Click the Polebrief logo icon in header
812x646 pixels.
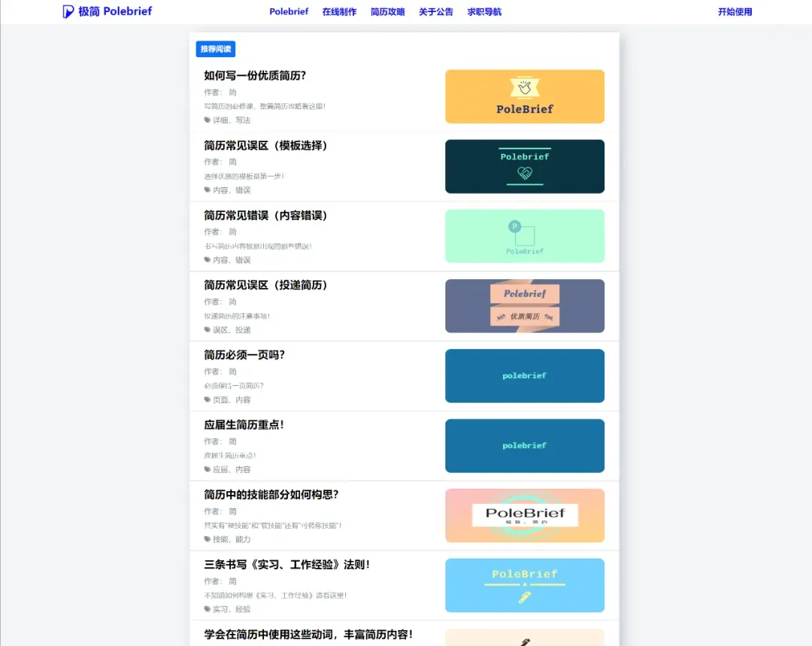(68, 11)
